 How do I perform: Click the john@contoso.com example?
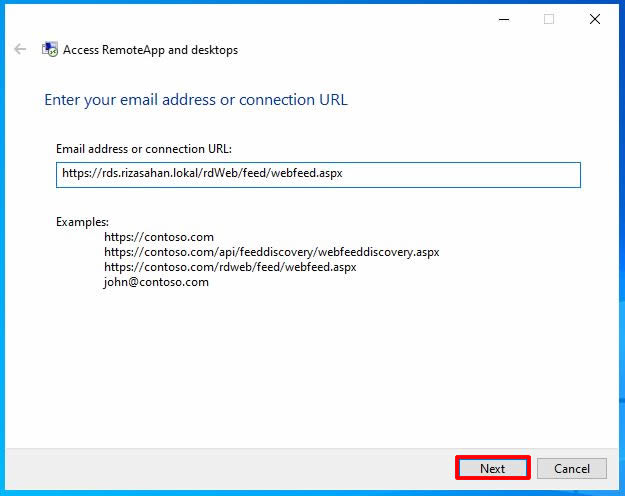click(156, 282)
